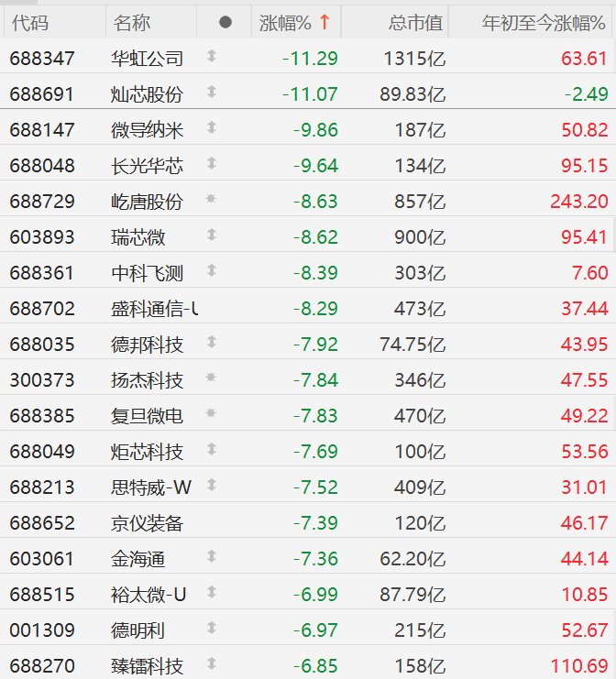Click 涨幅 value -8.29
616x679 pixels.
tap(315, 309)
